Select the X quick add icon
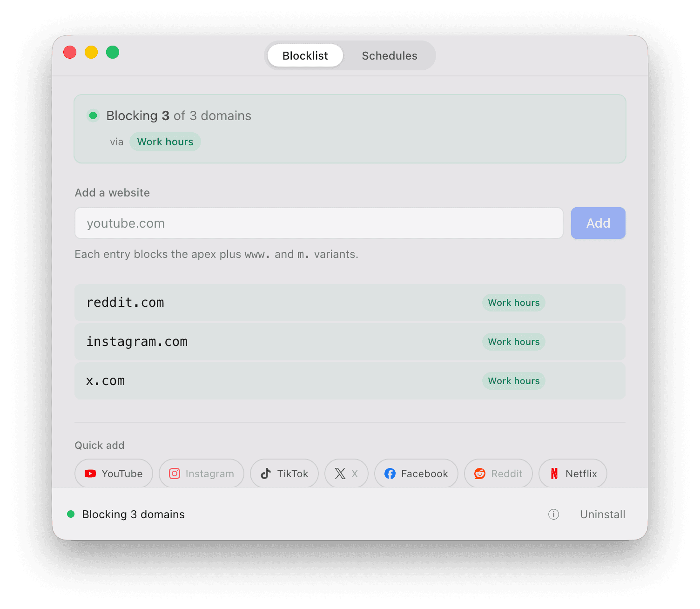Image resolution: width=700 pixels, height=609 pixels. coord(340,473)
